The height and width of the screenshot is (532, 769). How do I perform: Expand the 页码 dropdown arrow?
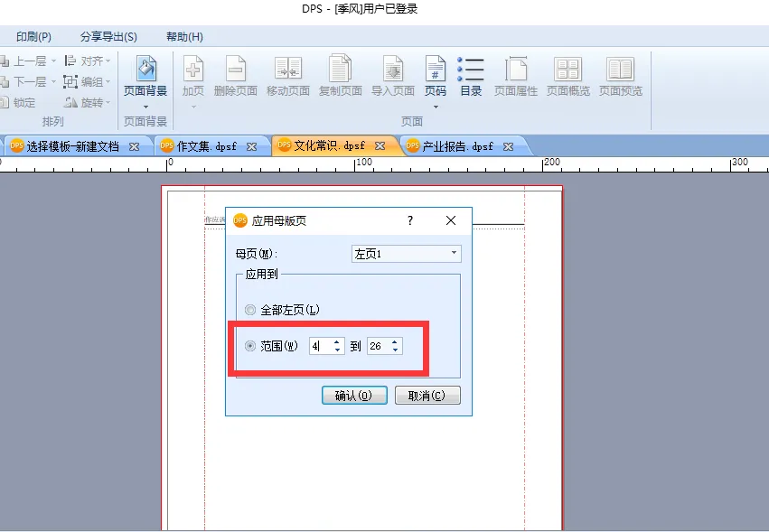(436, 107)
